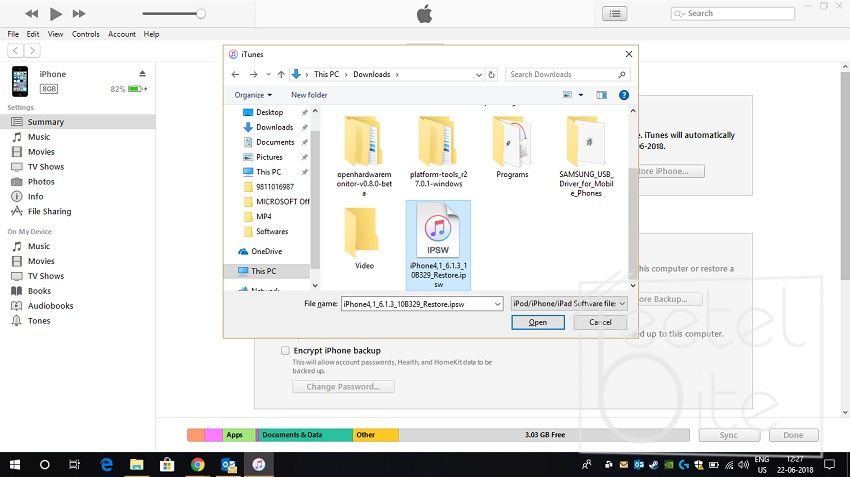Image resolution: width=850 pixels, height=477 pixels.
Task: Click the fast-forward next track button
Action: pyautogui.click(x=79, y=14)
